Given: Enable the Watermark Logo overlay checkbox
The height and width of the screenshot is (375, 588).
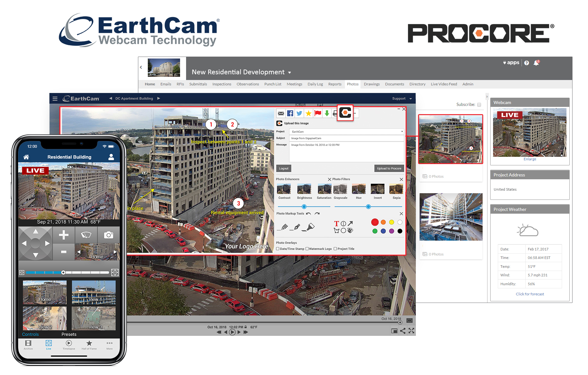Looking at the screenshot, I should (307, 249).
